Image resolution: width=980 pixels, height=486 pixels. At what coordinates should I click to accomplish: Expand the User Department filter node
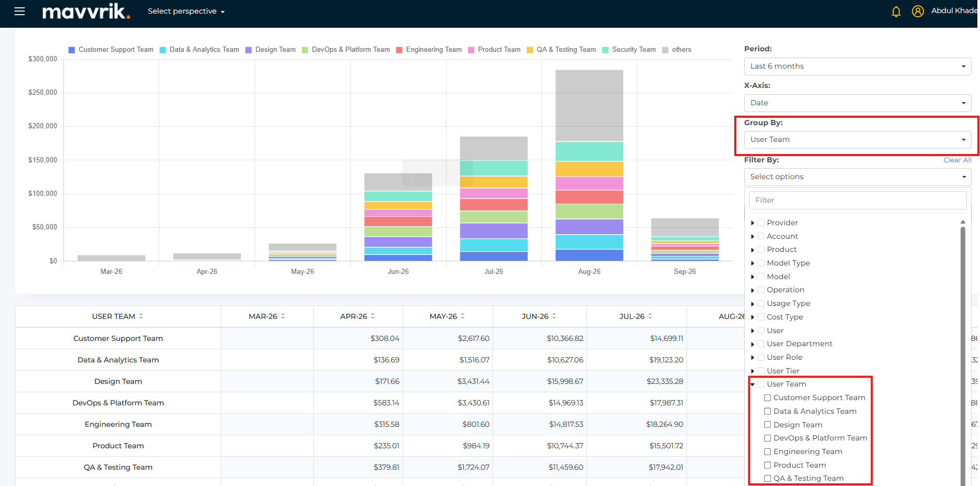point(753,344)
